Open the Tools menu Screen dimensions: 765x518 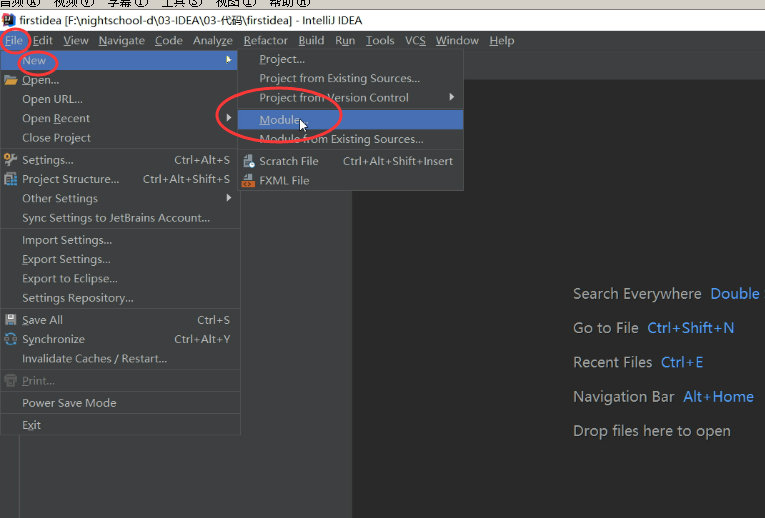click(x=380, y=40)
